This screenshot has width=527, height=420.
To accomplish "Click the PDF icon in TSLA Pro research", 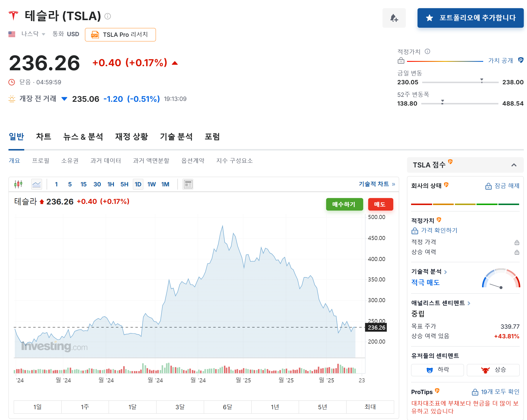I will tap(95, 35).
